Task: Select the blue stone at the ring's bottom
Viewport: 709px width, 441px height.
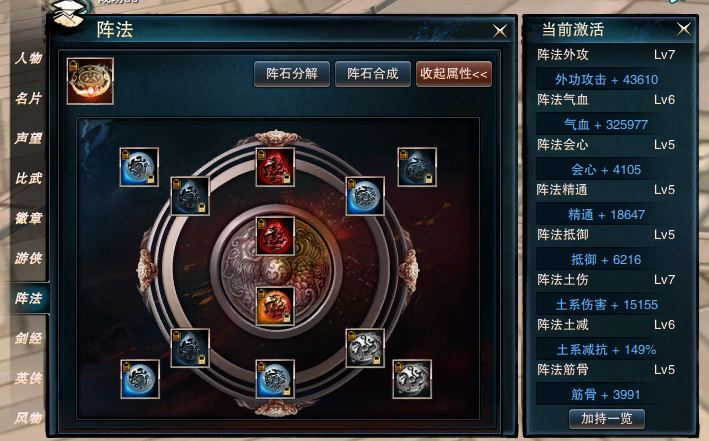Action: click(x=275, y=379)
